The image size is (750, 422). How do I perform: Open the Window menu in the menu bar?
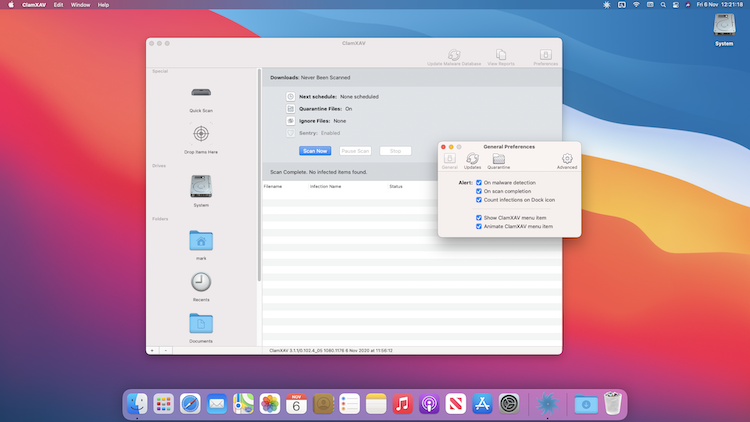(80, 5)
